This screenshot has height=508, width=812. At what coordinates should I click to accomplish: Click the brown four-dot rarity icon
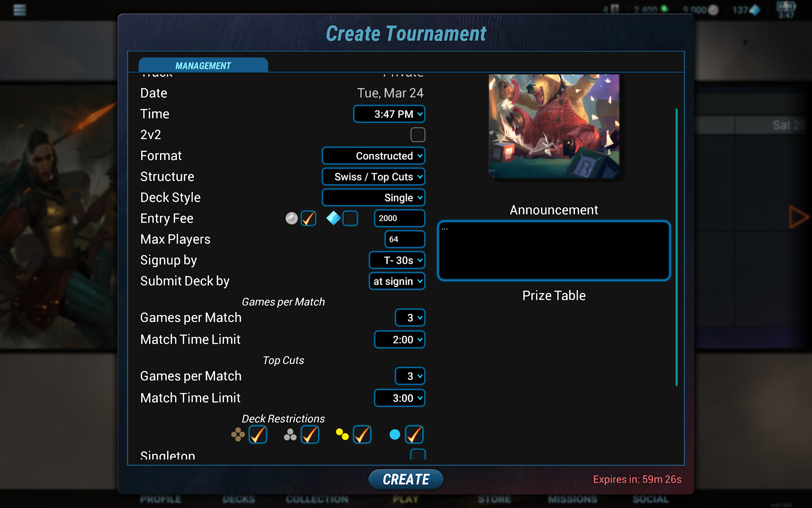[x=238, y=434]
